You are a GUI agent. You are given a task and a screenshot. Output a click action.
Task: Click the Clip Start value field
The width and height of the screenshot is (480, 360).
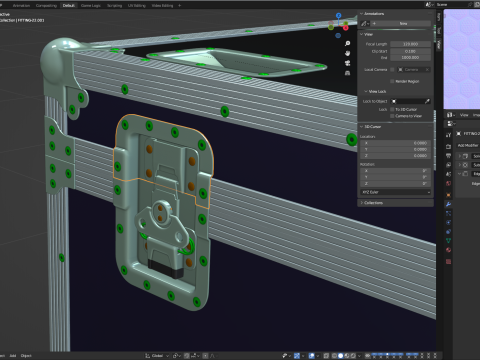point(411,51)
